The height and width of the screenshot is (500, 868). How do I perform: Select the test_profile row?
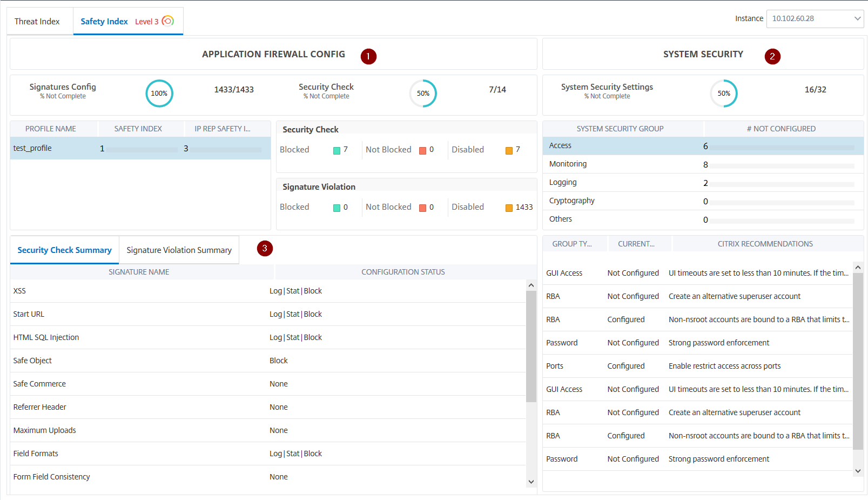32,148
